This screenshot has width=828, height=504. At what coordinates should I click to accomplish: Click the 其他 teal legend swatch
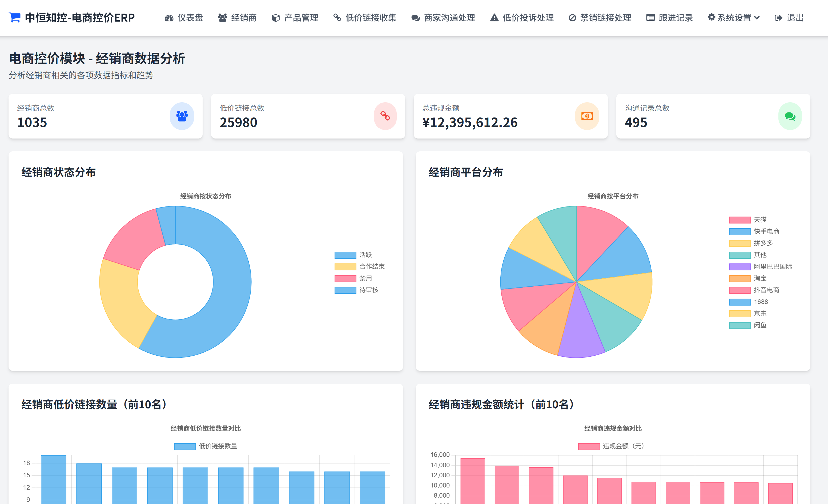coord(739,255)
